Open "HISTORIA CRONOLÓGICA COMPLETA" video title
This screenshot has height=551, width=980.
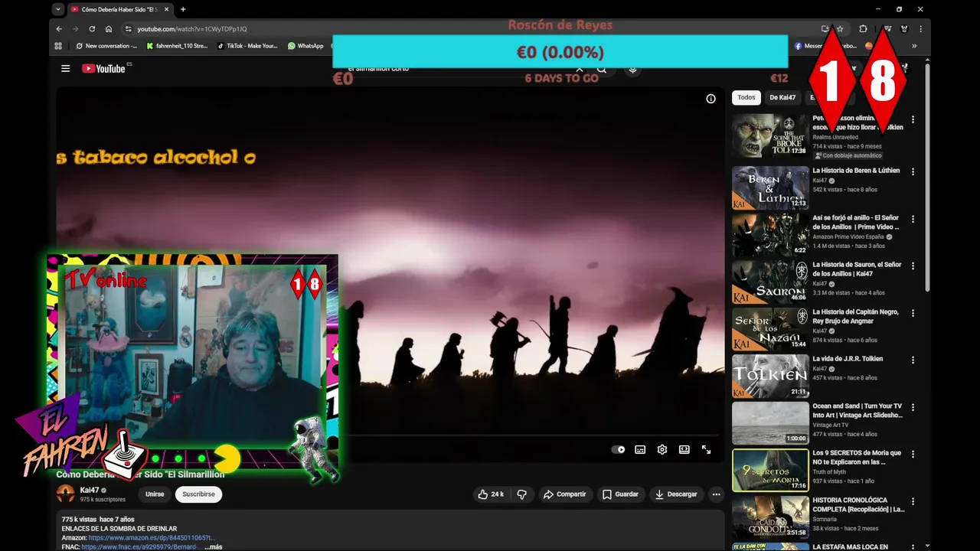(858, 504)
